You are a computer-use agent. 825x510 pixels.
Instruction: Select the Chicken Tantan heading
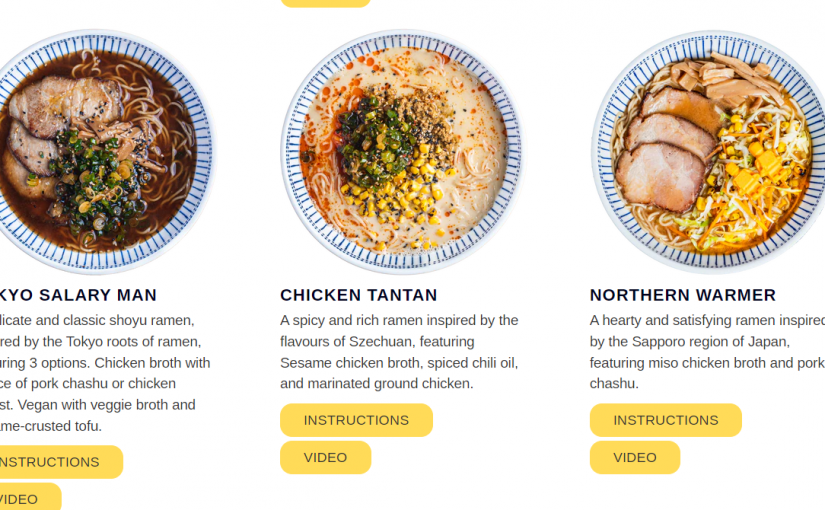(358, 295)
